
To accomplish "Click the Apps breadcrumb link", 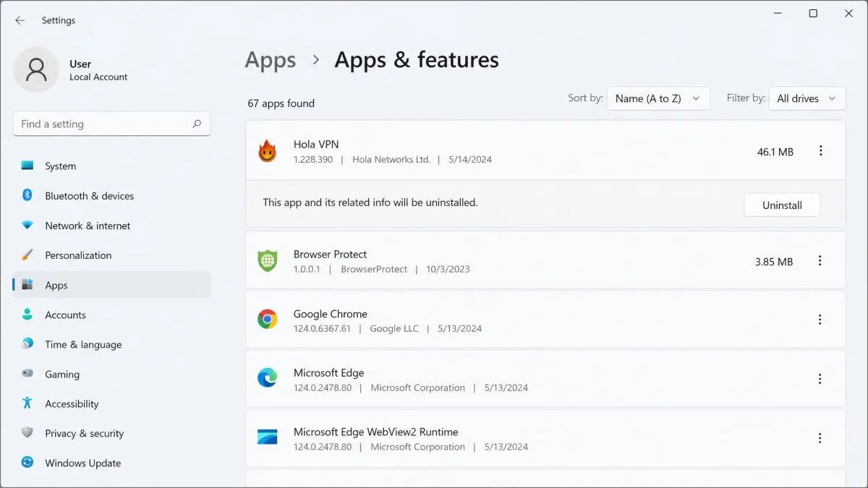I will [x=271, y=59].
